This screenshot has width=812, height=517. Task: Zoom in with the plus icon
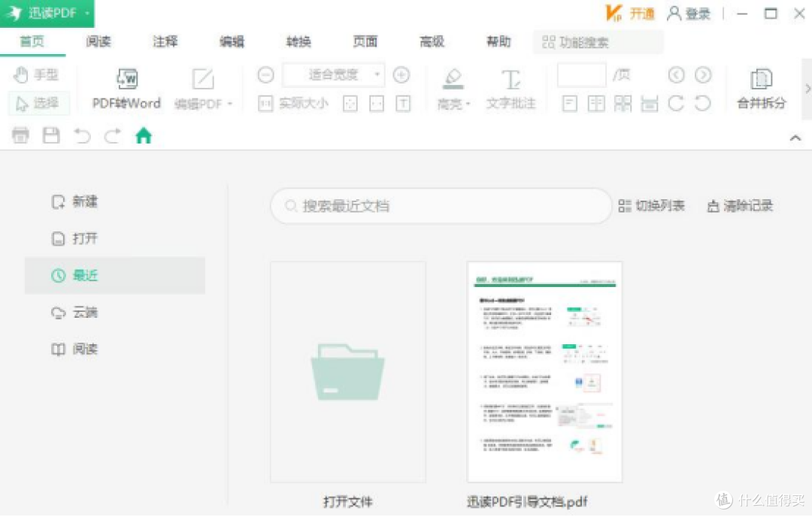401,75
